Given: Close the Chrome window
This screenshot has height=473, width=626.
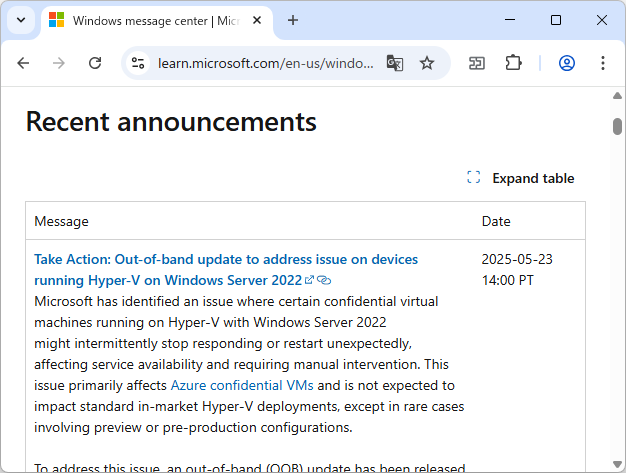Looking at the screenshot, I should 602,20.
